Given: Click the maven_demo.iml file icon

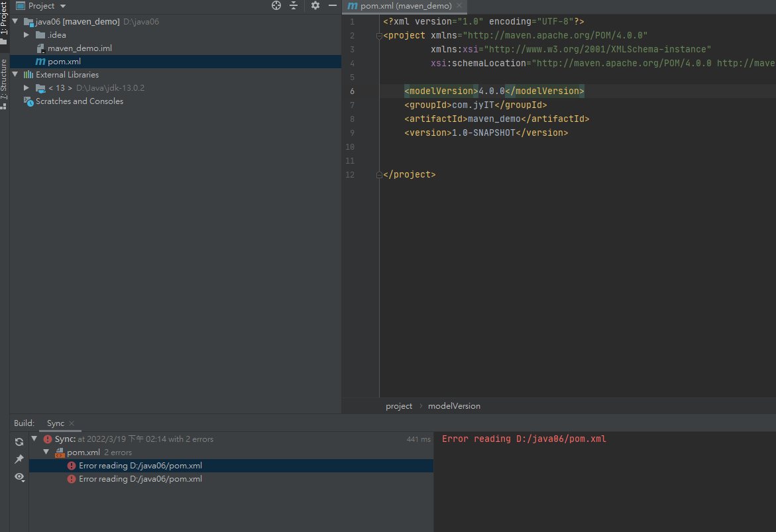Looking at the screenshot, I should (41, 48).
